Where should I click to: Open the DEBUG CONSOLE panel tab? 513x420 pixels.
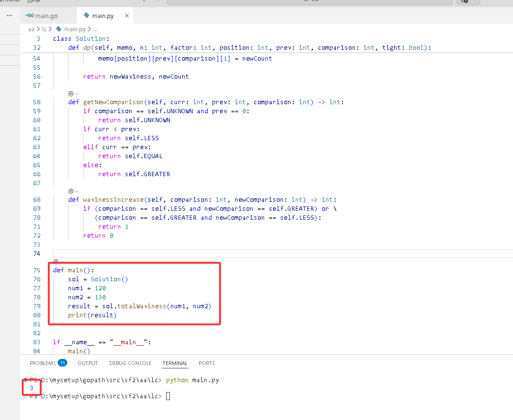tap(130, 363)
